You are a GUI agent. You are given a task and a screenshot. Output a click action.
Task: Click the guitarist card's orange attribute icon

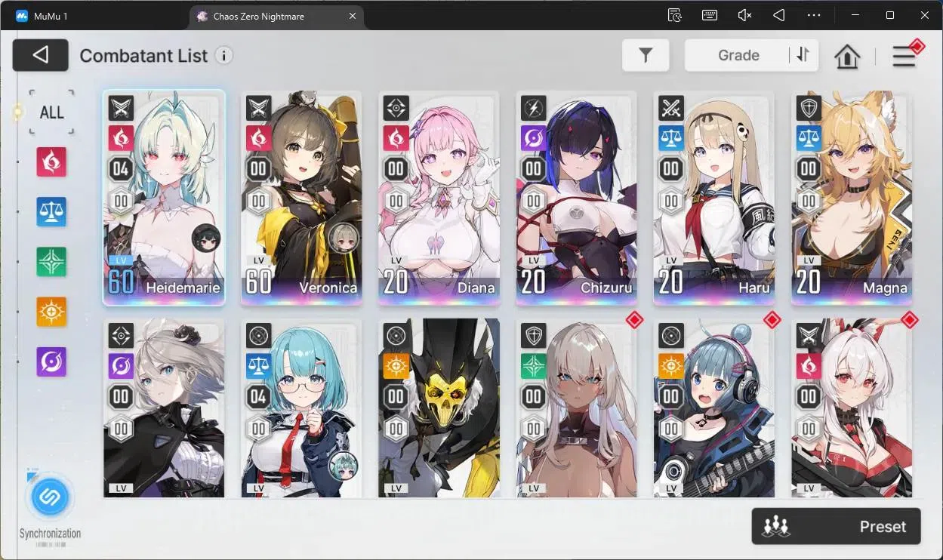(670, 365)
